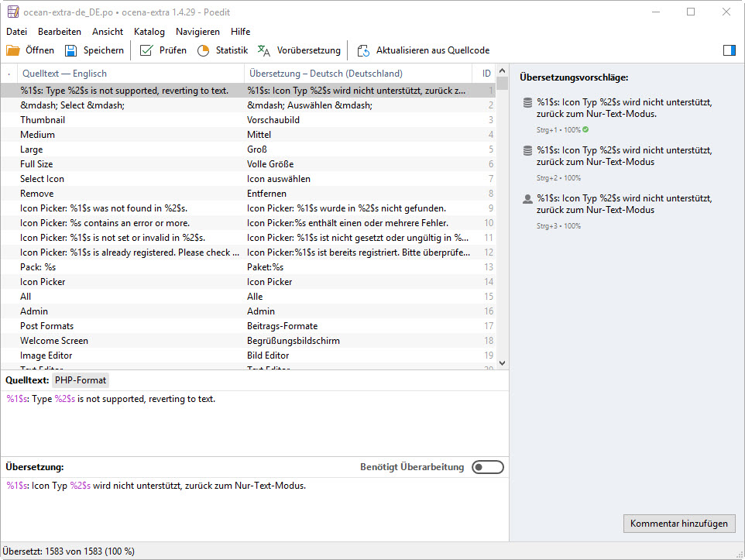Click the Öffnen toolbar label
This screenshot has width=745, height=560.
coord(40,50)
